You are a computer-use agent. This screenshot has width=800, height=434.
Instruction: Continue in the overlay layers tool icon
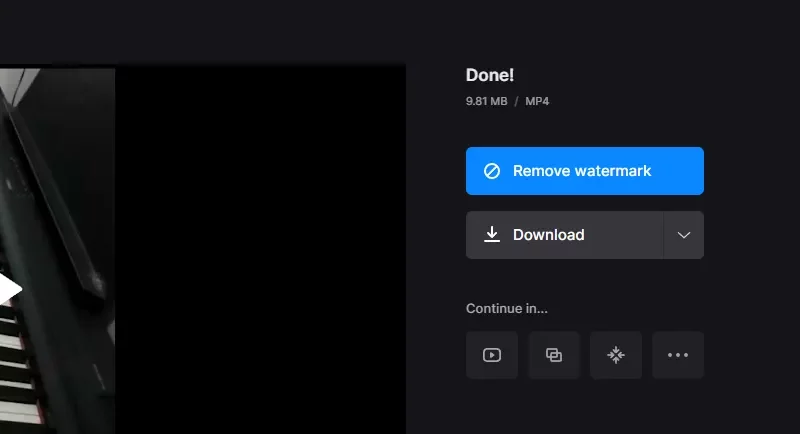(554, 355)
